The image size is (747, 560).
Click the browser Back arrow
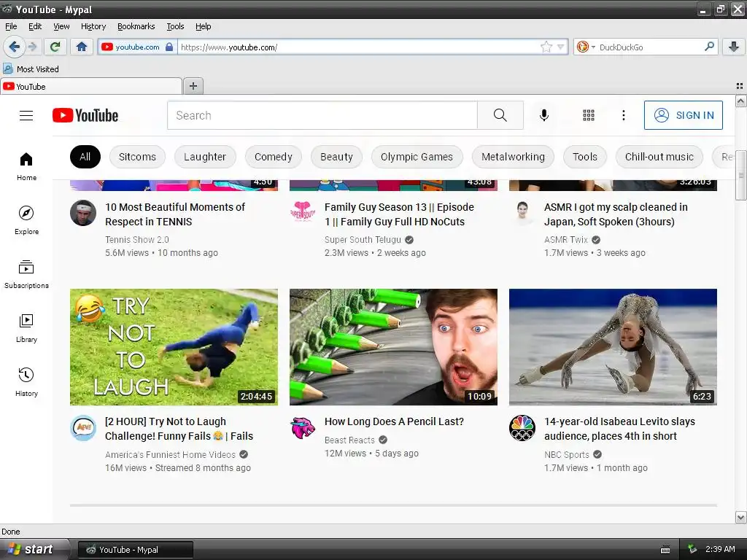14,47
